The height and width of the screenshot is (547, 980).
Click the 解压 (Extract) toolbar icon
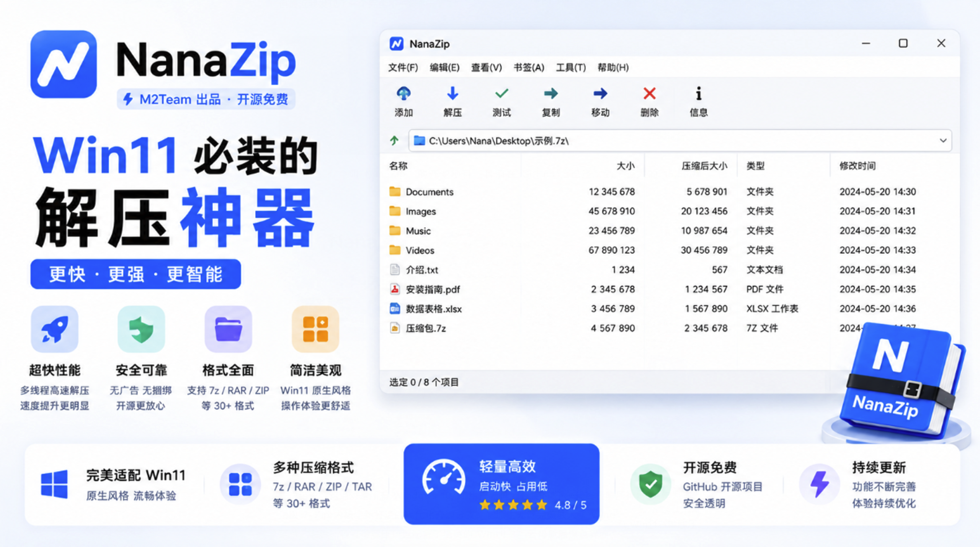click(x=452, y=93)
